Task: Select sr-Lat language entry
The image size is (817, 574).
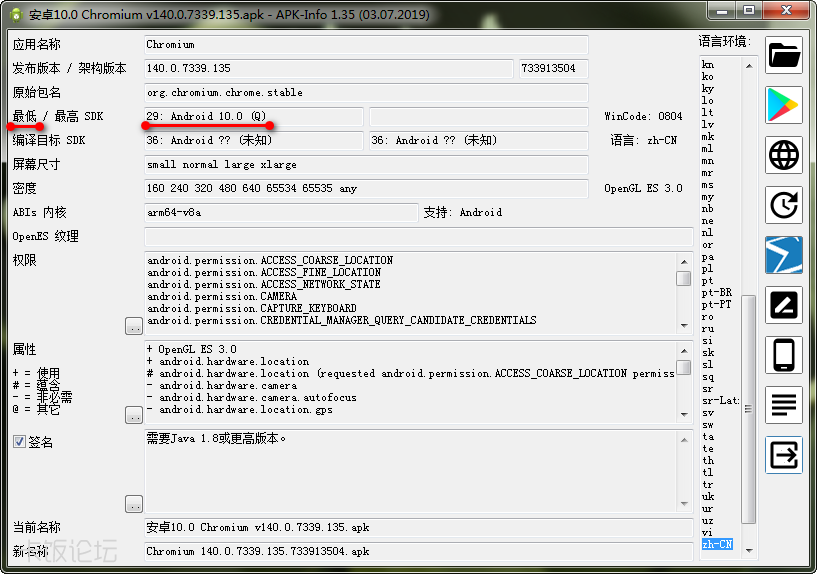Action: click(720, 400)
